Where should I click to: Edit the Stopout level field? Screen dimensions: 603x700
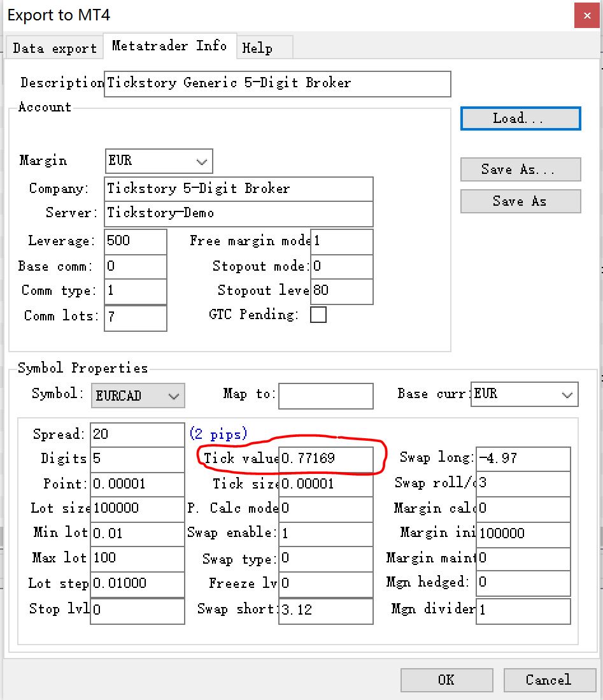point(341,292)
